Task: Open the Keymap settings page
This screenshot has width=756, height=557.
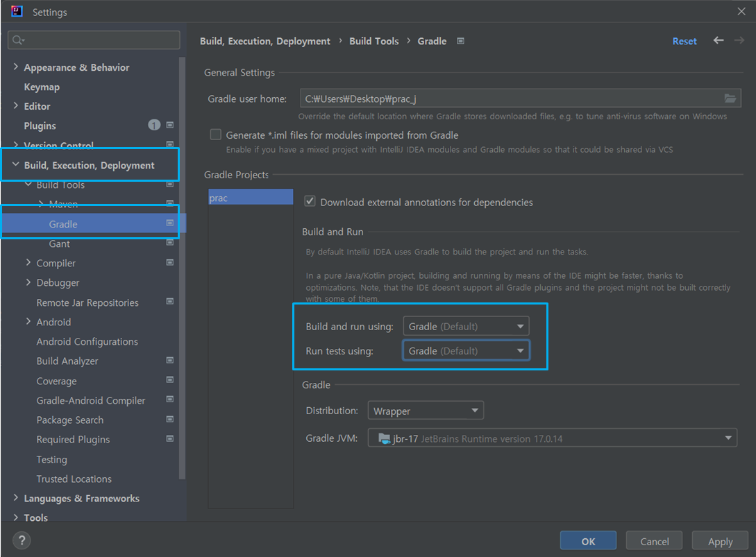Action: [42, 87]
